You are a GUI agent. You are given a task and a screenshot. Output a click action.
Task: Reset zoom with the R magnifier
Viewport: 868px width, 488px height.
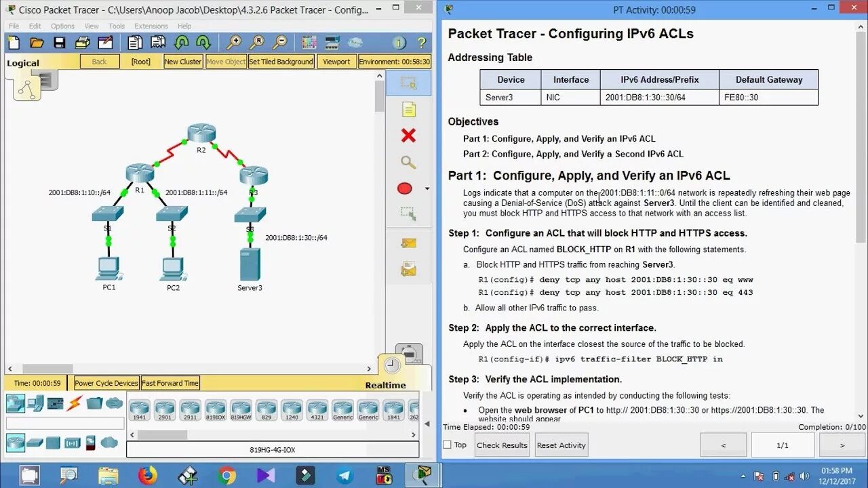pos(256,43)
